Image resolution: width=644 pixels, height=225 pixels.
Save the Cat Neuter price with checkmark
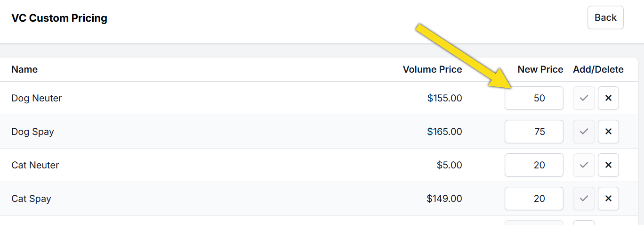tap(584, 165)
